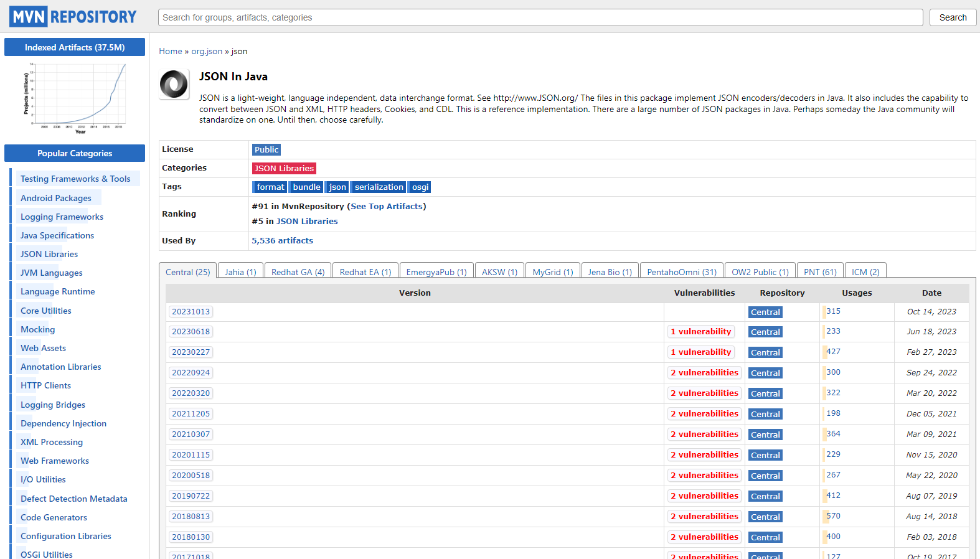Click the Search button
Screen dimensions: 980x559
[x=953, y=17]
